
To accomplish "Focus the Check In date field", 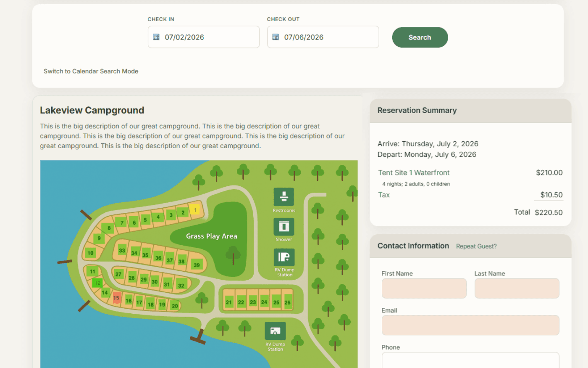I will [204, 37].
